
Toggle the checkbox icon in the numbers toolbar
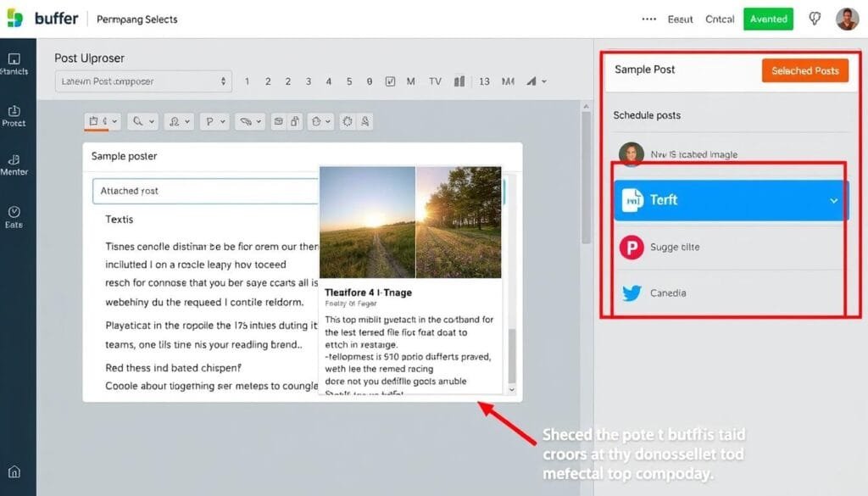coord(391,81)
